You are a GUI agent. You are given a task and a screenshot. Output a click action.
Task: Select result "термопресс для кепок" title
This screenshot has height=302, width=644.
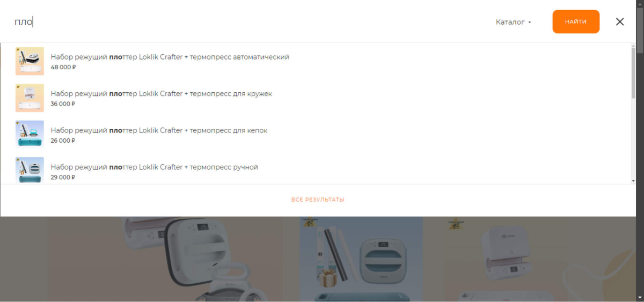pyautogui.click(x=159, y=130)
